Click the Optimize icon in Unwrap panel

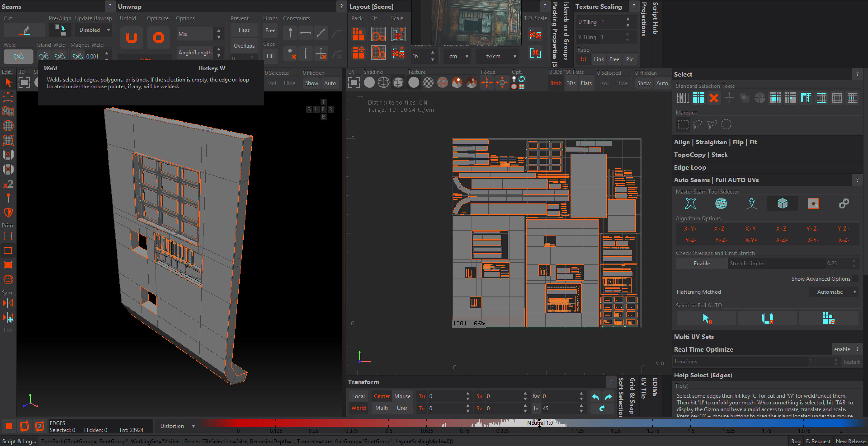coord(158,37)
